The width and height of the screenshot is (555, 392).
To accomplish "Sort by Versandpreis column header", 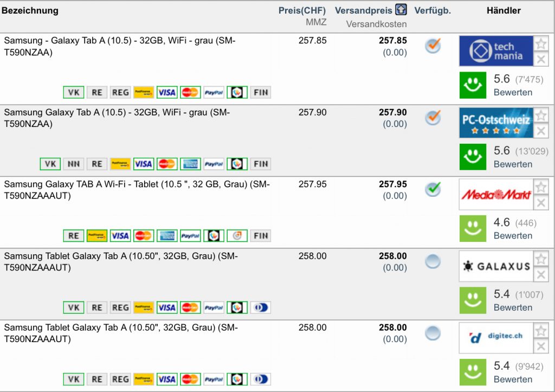I will click(x=363, y=10).
